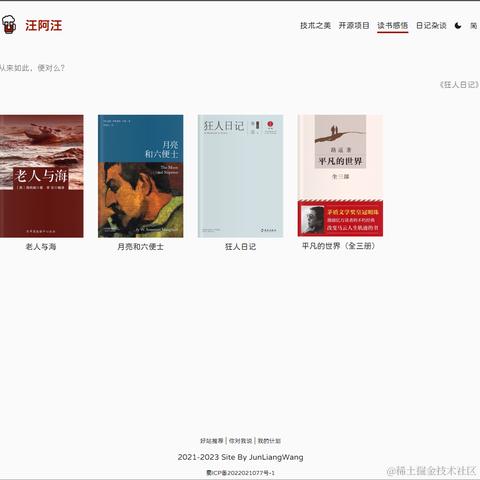
Task: Open the 月亮和六便士 book cover
Action: pyautogui.click(x=141, y=176)
